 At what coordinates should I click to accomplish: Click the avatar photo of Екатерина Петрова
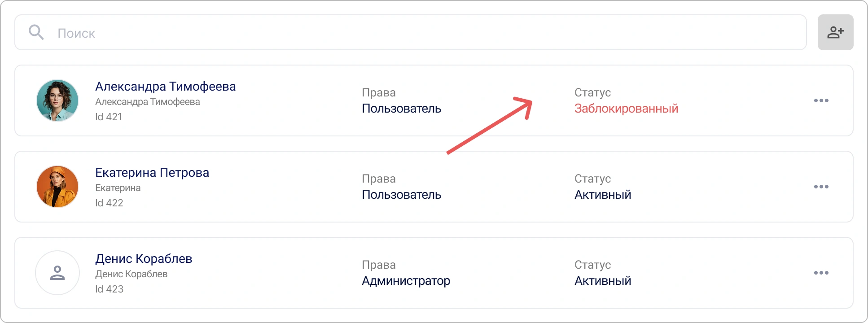click(57, 187)
